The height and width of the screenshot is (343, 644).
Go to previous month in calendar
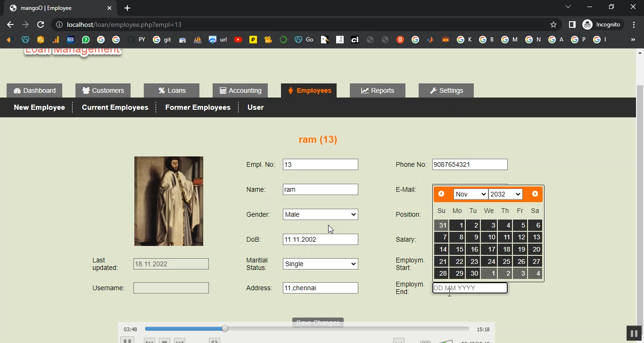pyautogui.click(x=441, y=194)
